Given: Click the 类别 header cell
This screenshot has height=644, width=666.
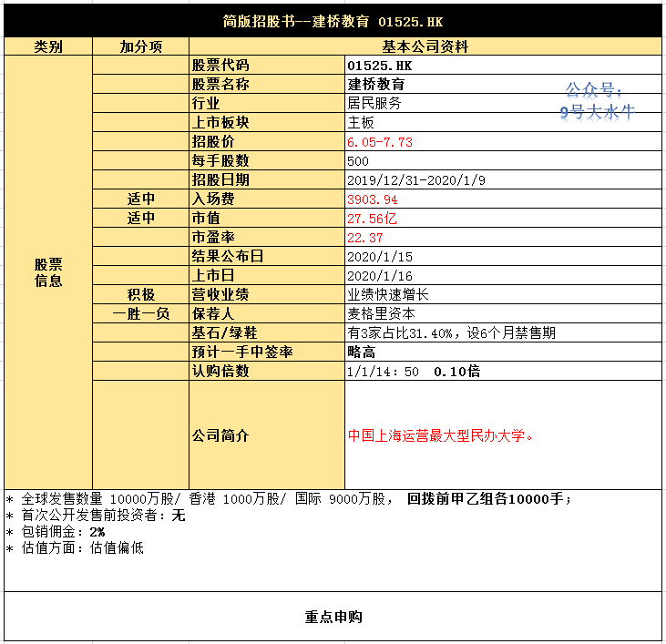Looking at the screenshot, I should tap(48, 46).
